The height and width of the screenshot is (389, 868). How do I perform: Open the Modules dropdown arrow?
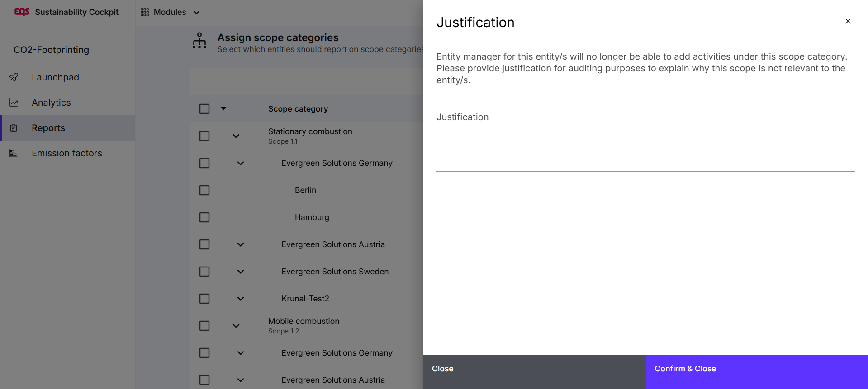(197, 12)
